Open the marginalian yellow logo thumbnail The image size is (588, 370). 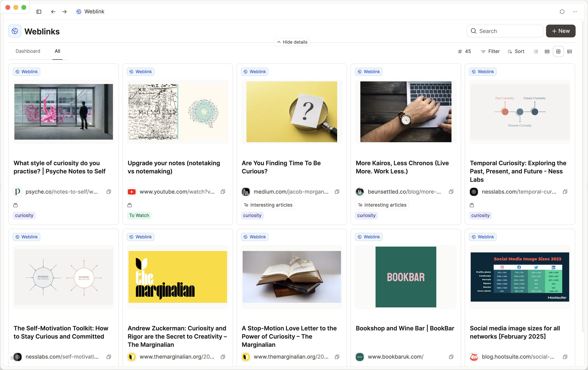point(177,277)
